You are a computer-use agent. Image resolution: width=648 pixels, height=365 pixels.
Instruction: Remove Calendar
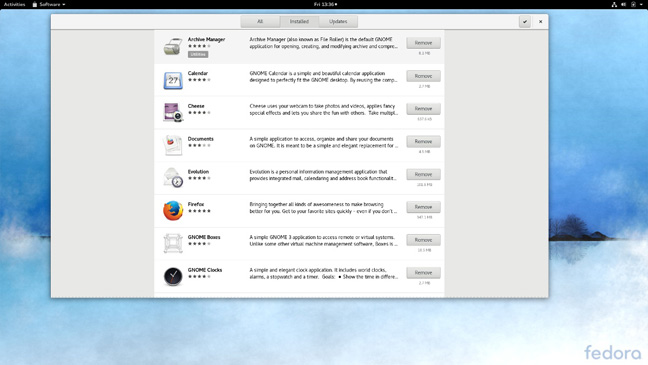(423, 76)
